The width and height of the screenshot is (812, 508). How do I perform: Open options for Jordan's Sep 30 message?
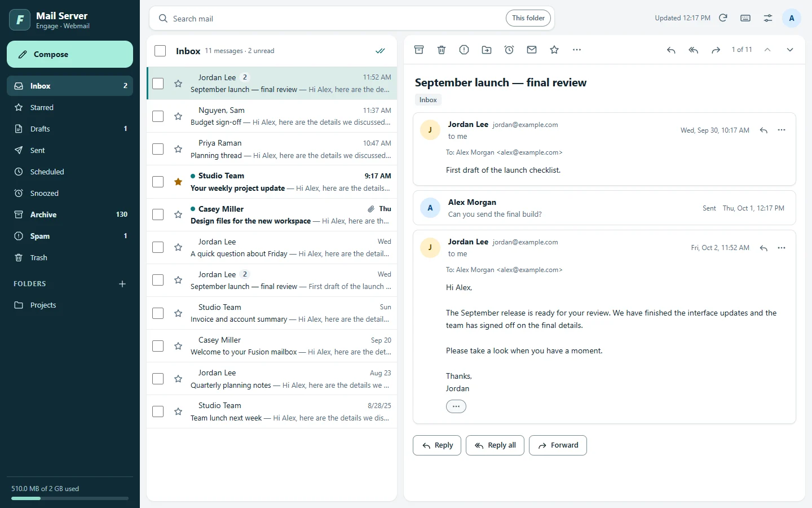pyautogui.click(x=782, y=130)
